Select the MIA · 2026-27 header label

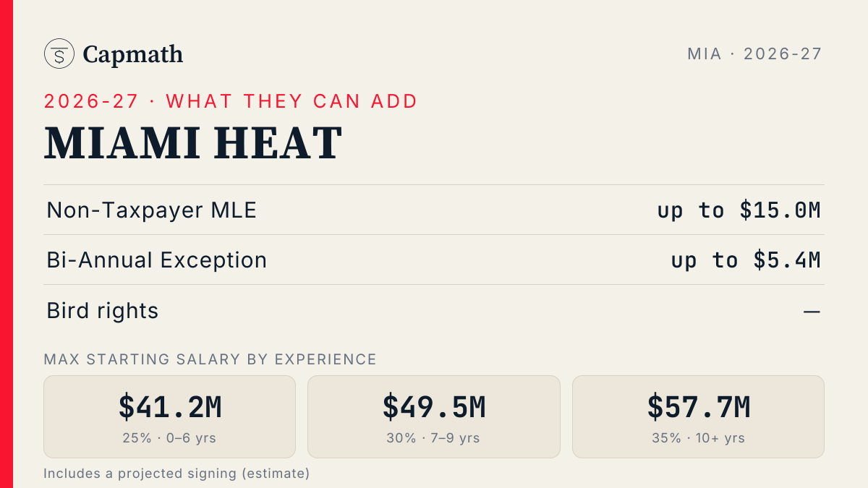754,53
